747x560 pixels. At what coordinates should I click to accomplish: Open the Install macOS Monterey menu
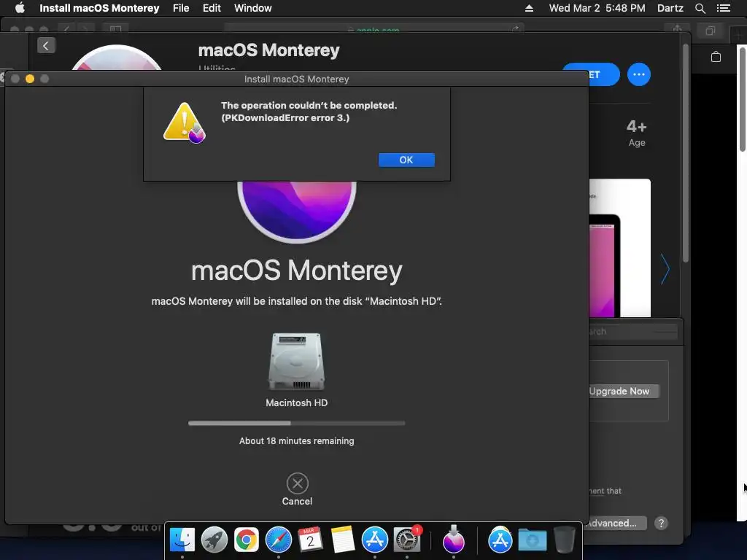pos(99,8)
